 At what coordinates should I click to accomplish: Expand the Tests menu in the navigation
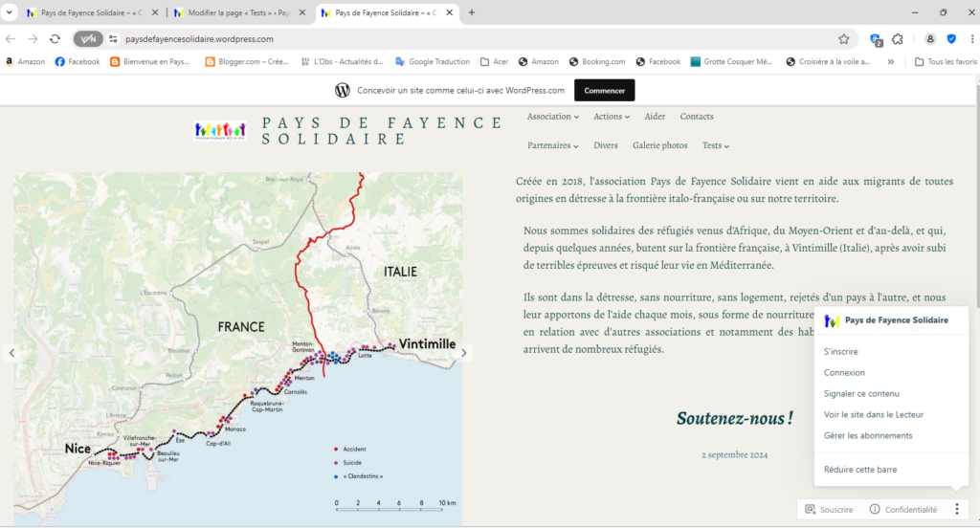point(716,146)
